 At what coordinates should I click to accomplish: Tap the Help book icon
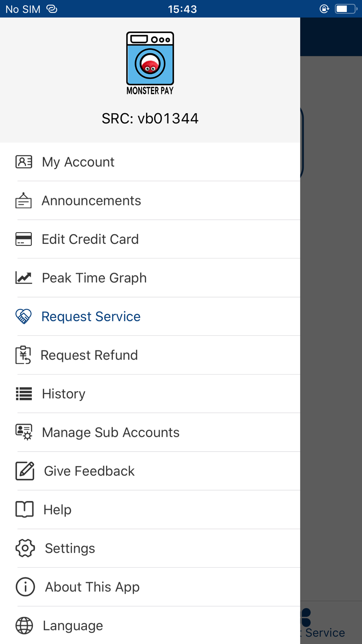pos(25,510)
